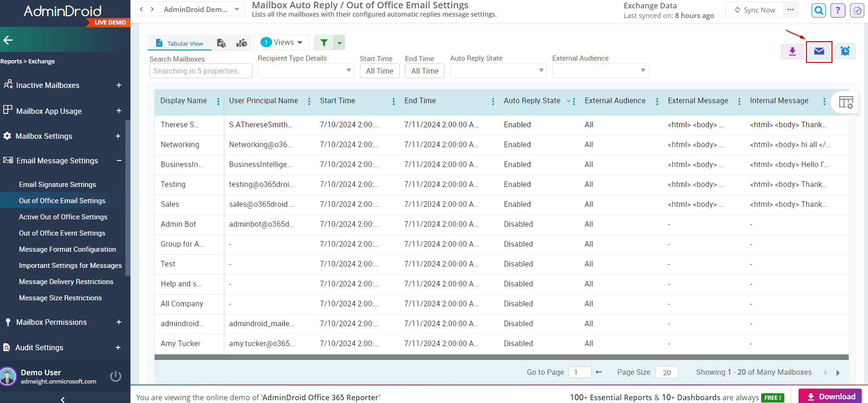
Task: Open the Recipient Type Details dropdown
Action: pyautogui.click(x=305, y=71)
